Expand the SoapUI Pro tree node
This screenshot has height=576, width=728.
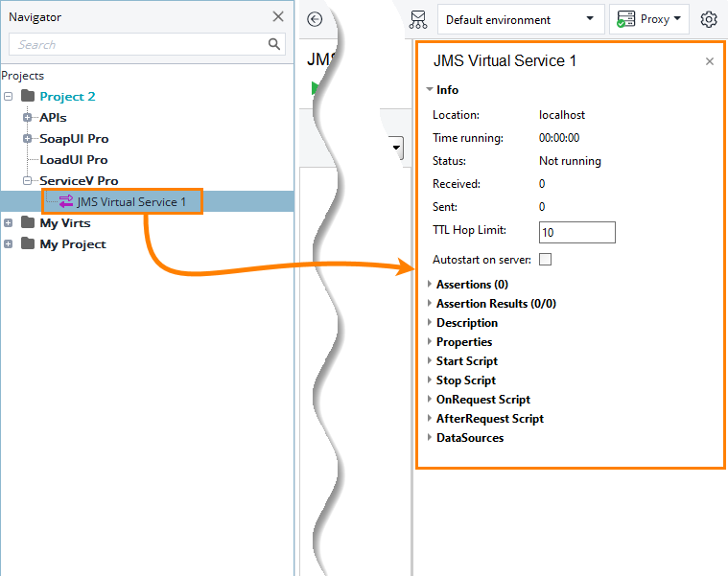pyautogui.click(x=28, y=138)
